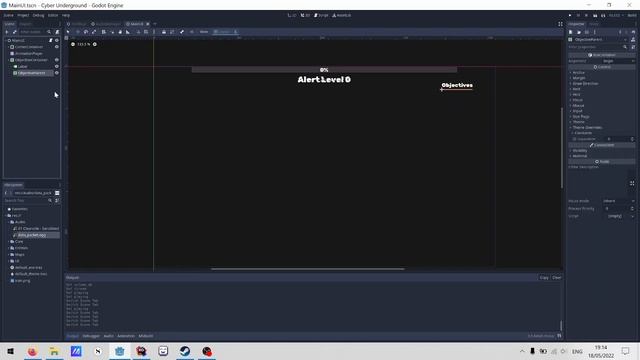This screenshot has width=640, height=360.
Task: Switch to AssetLib workspace
Action: [342, 15]
